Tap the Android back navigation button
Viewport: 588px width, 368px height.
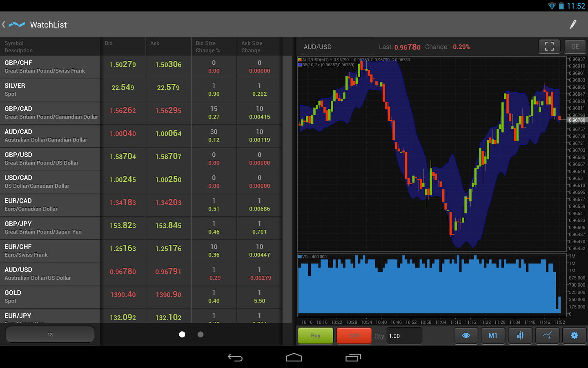[x=235, y=358]
